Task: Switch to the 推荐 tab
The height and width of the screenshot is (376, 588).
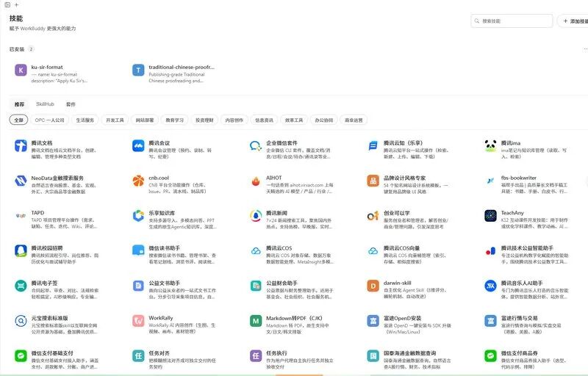Action: 20,104
